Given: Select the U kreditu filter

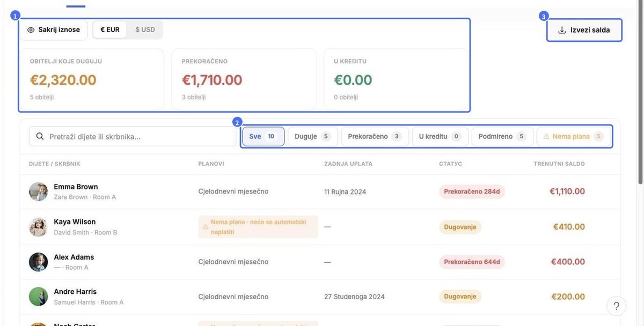Looking at the screenshot, I should [x=440, y=137].
